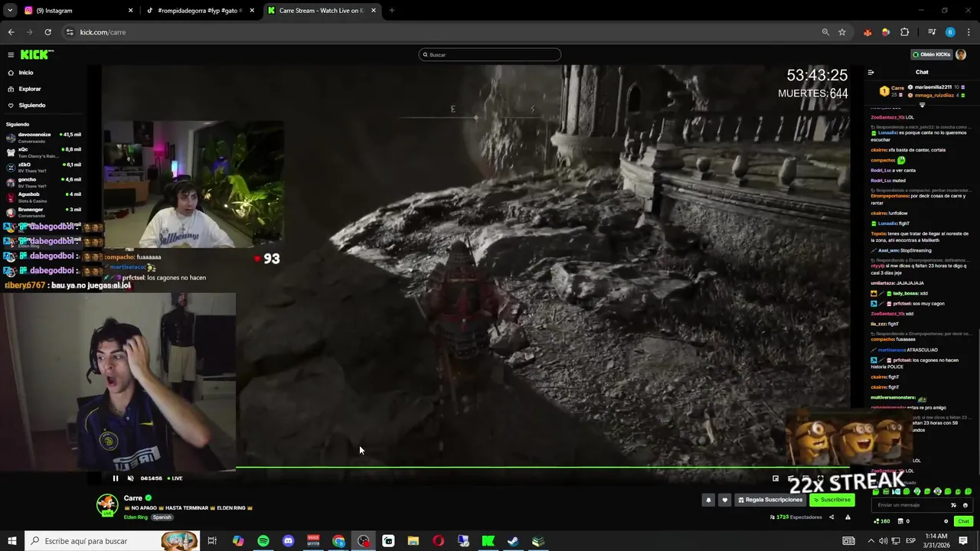This screenshot has width=980, height=551.
Task: Toggle fullscreen on the video player
Action: tap(820, 478)
